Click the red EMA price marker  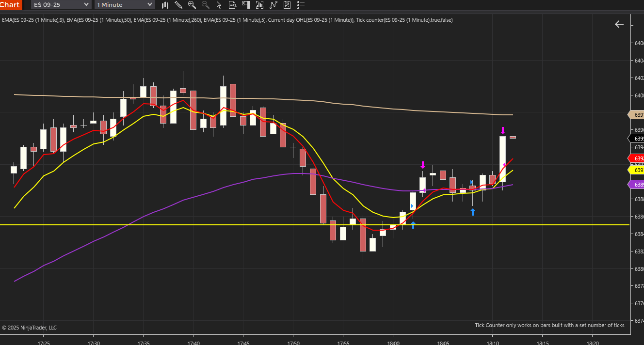click(636, 158)
